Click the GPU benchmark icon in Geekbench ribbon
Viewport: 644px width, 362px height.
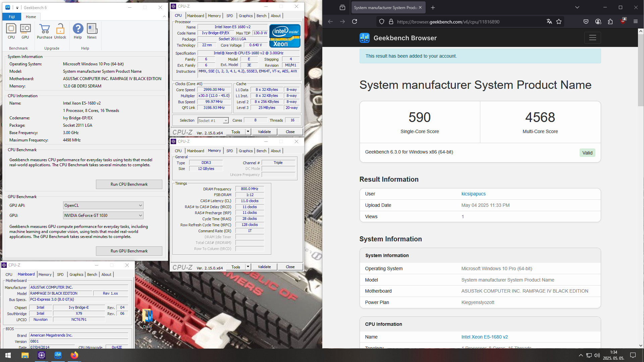tap(25, 32)
